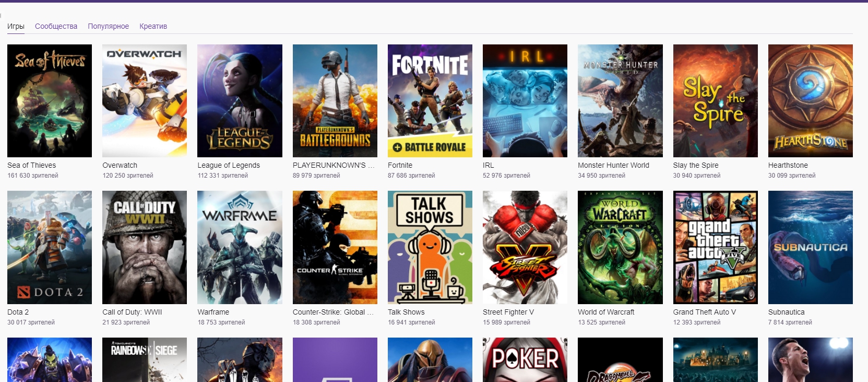Screen dimensions: 868x382
Task: Open the Slay the Spire cover art
Action: point(716,101)
